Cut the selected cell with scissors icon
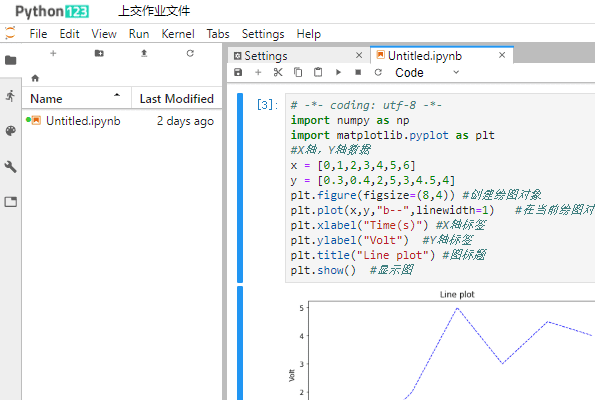Screen dimensions: 595x400 (278, 72)
